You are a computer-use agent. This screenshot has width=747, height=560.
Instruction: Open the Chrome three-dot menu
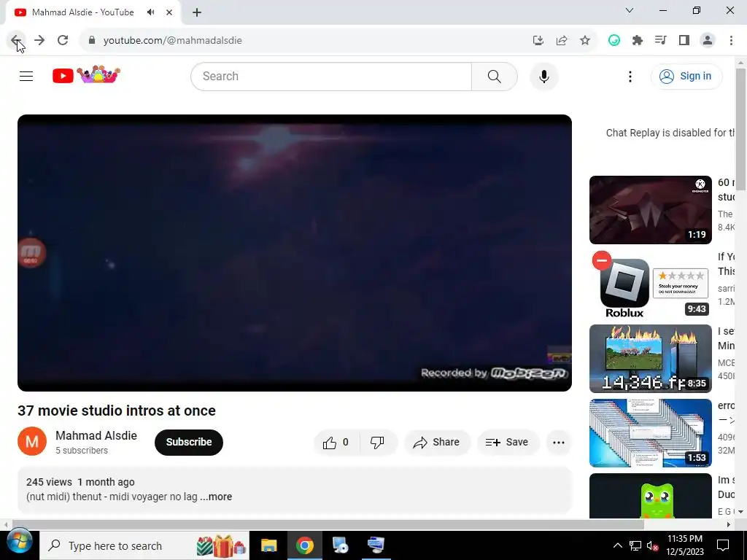(x=731, y=41)
